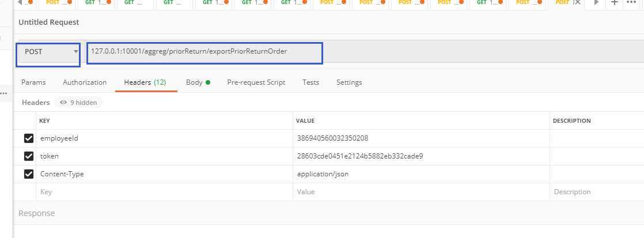Close the active POST request tab
The image size is (644, 238).
(x=577, y=3)
